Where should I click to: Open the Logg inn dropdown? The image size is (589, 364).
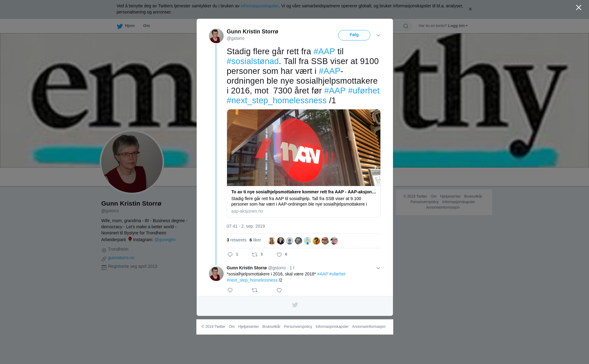458,26
